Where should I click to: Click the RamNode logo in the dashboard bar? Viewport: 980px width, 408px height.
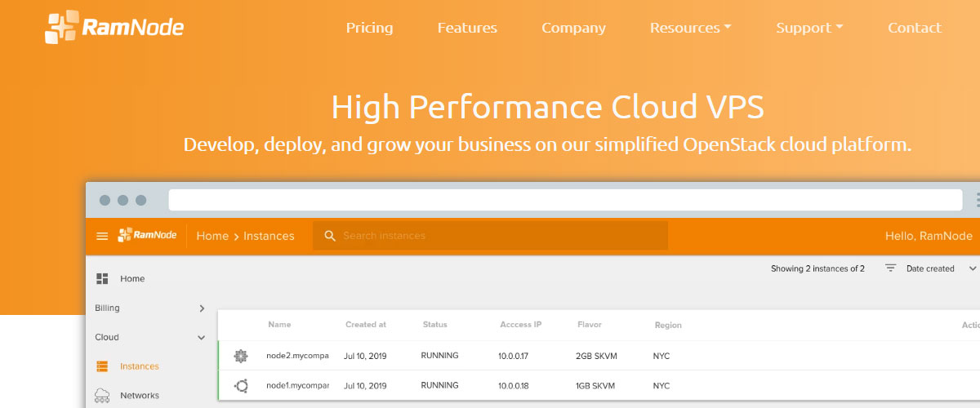(147, 235)
